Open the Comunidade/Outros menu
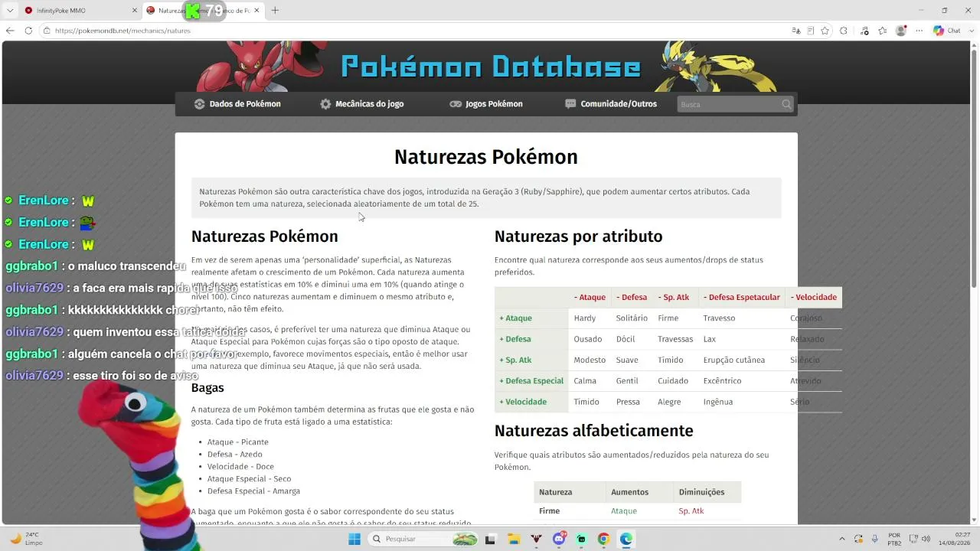 611,104
